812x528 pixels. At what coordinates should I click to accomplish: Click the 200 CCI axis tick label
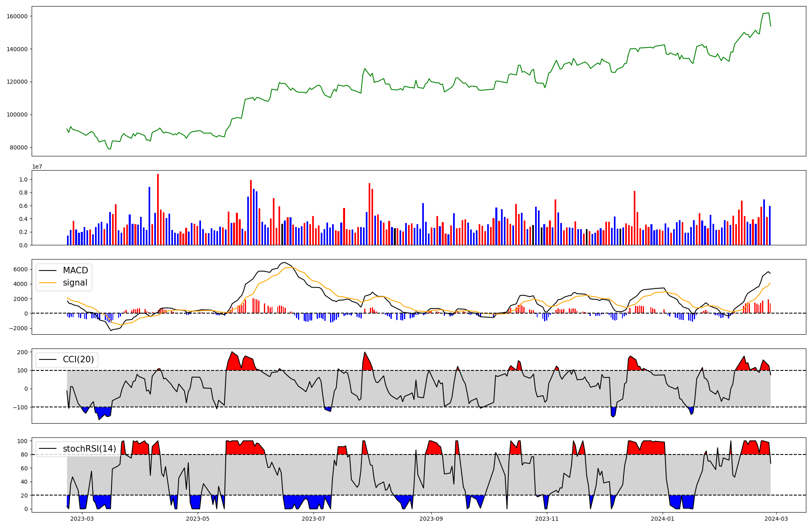coord(23,352)
